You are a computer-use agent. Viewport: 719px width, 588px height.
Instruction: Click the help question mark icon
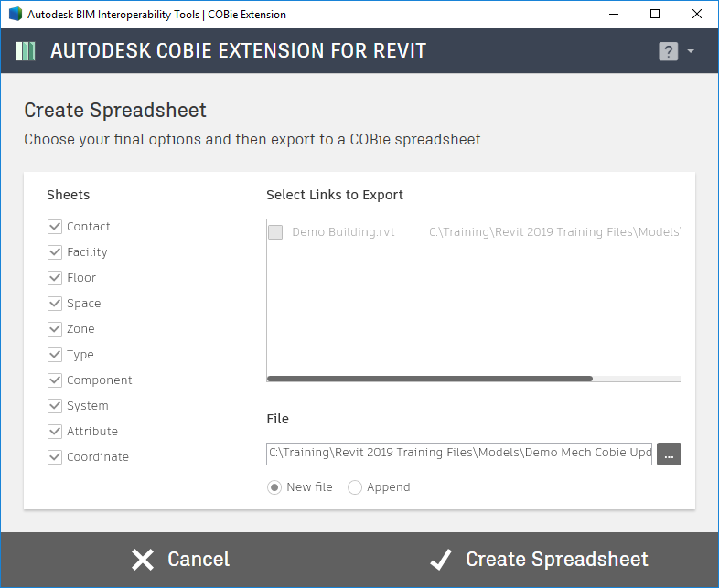click(x=668, y=51)
